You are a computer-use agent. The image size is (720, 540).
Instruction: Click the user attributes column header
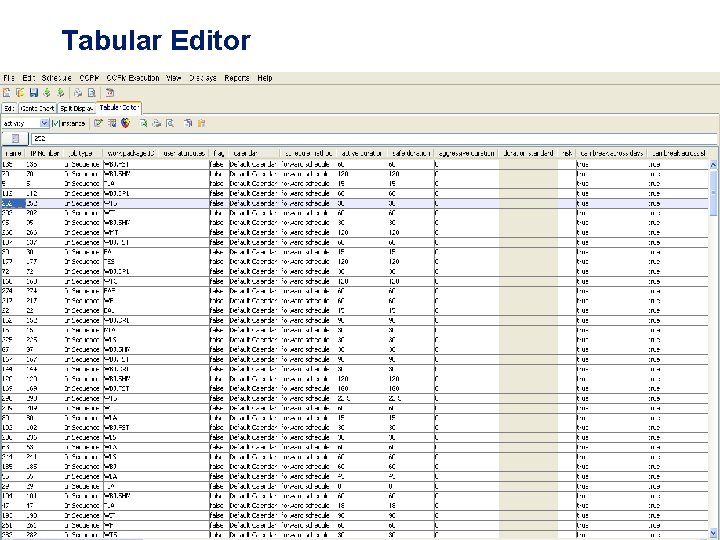pyautogui.click(x=184, y=153)
